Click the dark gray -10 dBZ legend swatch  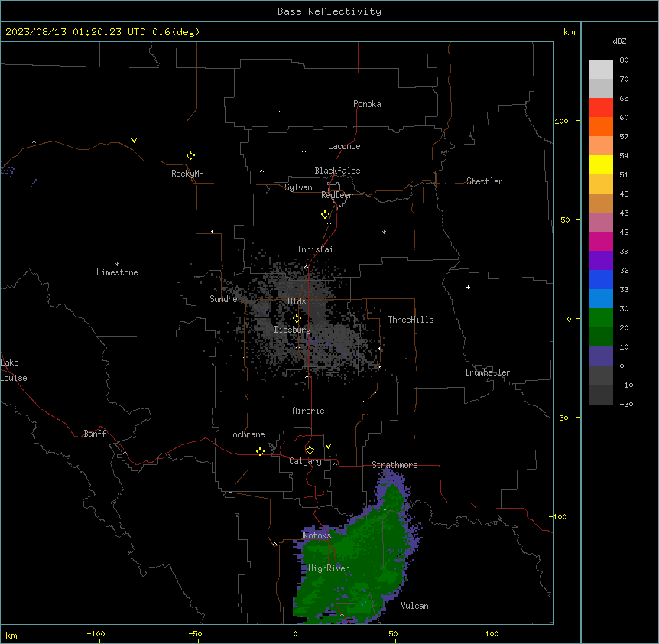point(601,395)
